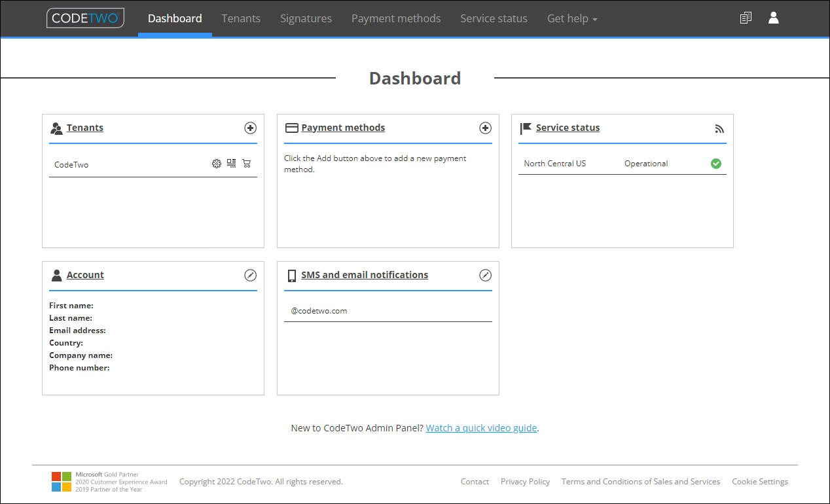Open CodeTwo tenant signatures icon

point(232,164)
